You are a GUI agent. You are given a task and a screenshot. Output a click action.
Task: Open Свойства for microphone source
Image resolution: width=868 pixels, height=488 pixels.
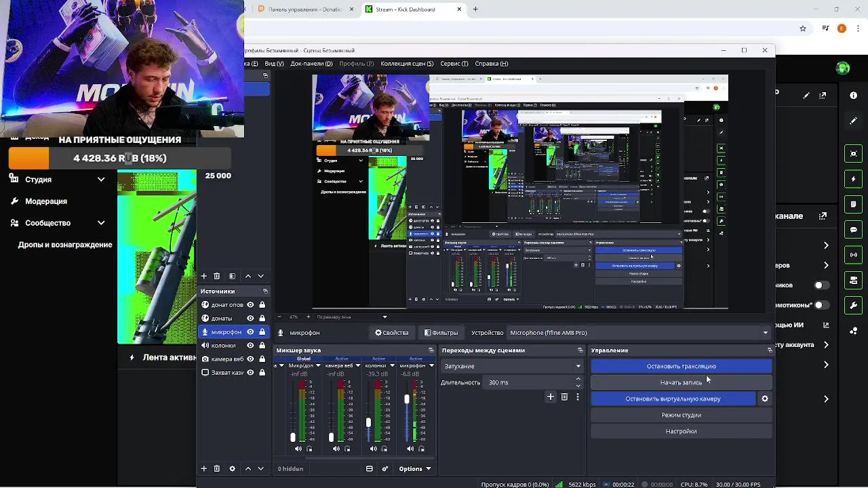point(392,333)
